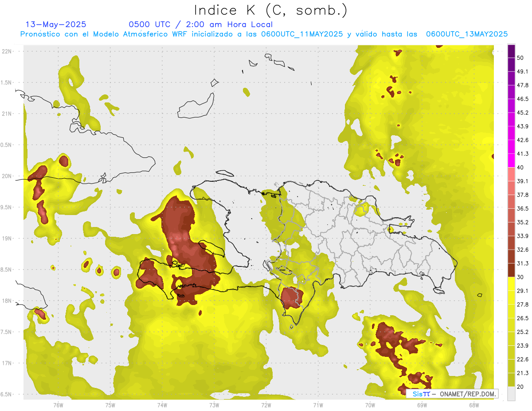Click the colorbar value "33.9"
Viewport: 532px width, 411px height.
tap(523, 236)
